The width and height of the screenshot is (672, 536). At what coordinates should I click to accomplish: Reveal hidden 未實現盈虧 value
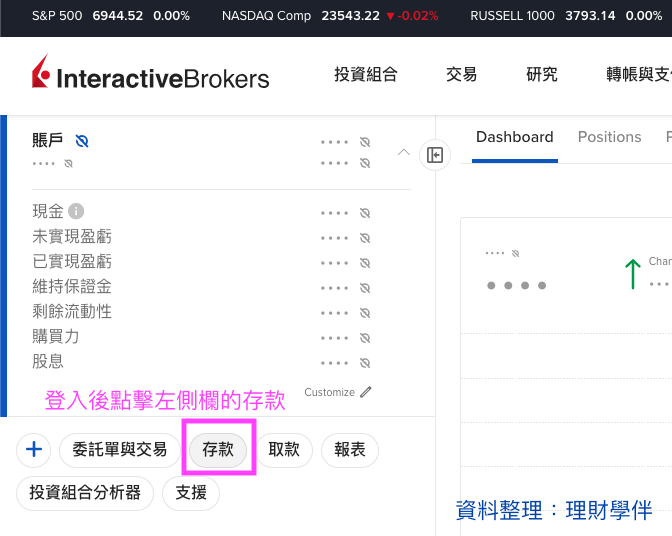tap(365, 237)
